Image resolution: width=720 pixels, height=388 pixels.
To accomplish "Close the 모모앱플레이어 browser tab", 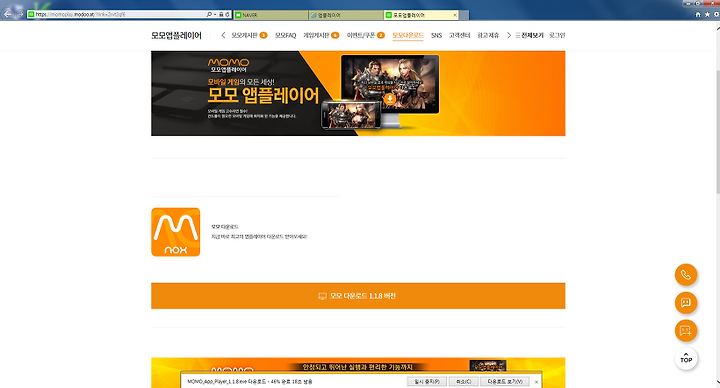I will coord(455,15).
